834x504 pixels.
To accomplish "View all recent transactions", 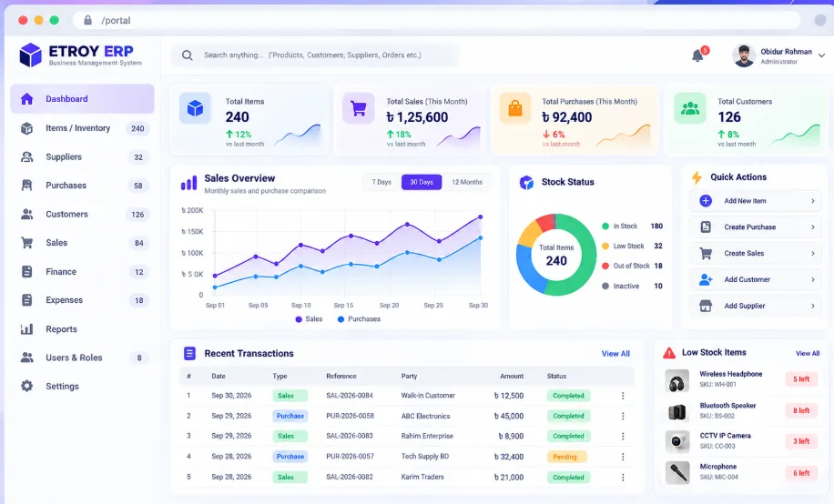I will 615,354.
